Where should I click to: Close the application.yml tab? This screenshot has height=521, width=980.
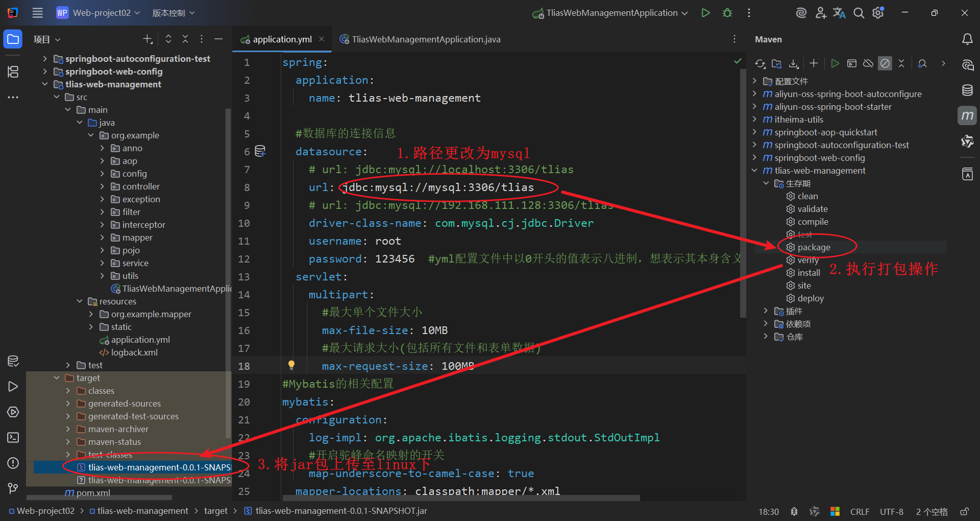(322, 39)
